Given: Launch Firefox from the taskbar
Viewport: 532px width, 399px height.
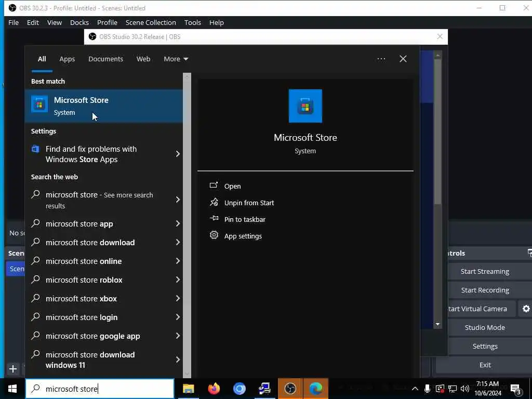Looking at the screenshot, I should [214, 389].
